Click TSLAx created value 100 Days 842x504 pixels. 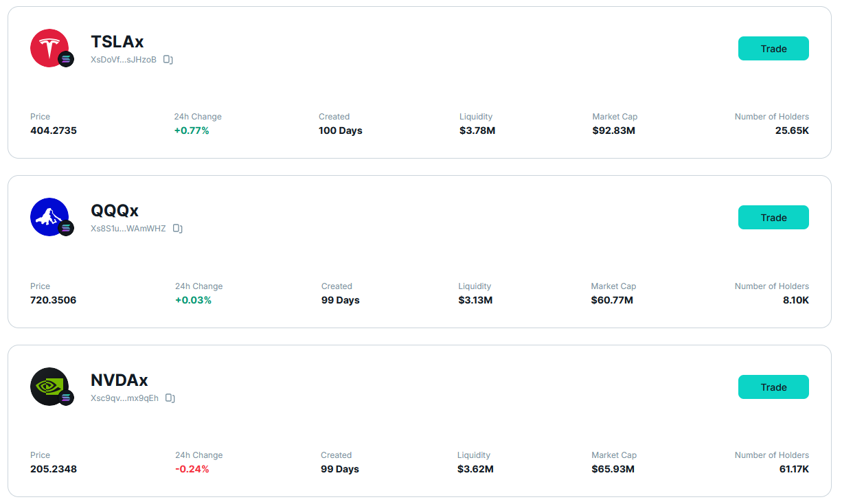pyautogui.click(x=341, y=130)
